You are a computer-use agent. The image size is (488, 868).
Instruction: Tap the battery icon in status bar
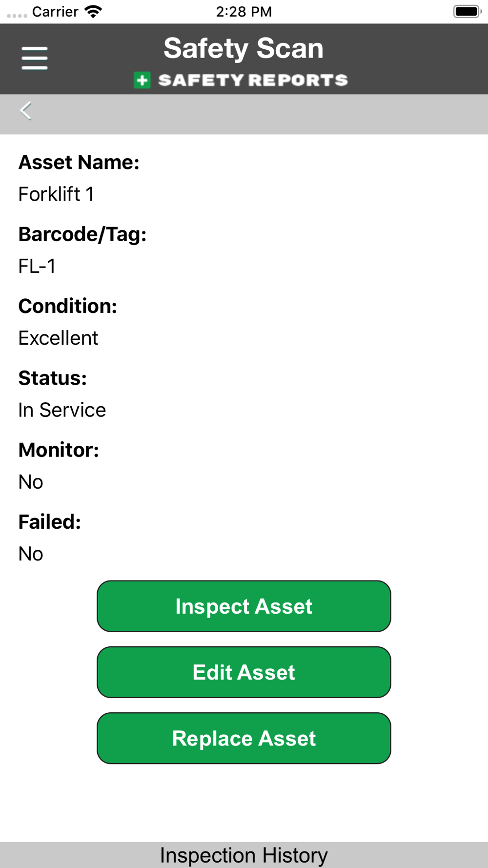[x=467, y=11]
